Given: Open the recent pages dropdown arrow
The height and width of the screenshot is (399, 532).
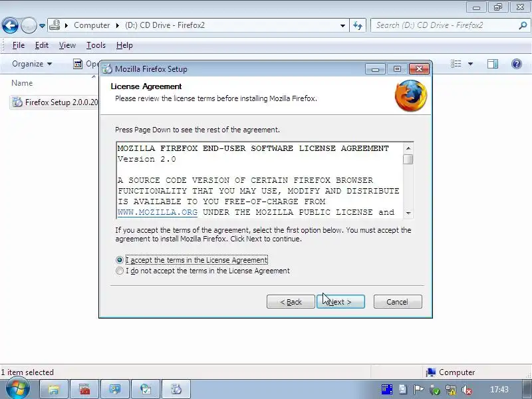Looking at the screenshot, I should (x=42, y=26).
